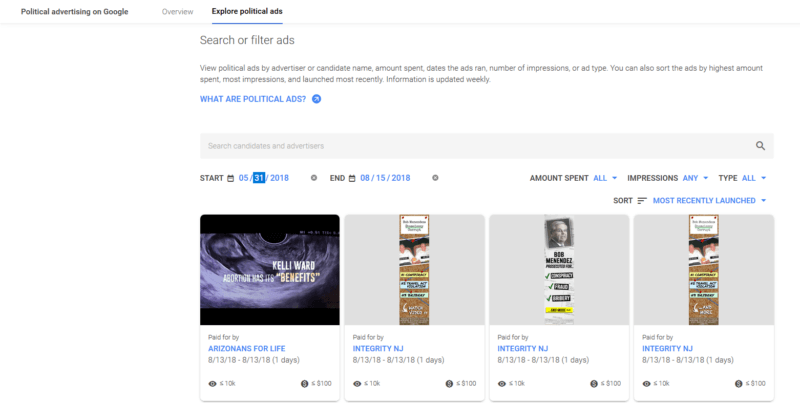Open the Type ALL dropdown
The image size is (800, 403).
point(754,178)
